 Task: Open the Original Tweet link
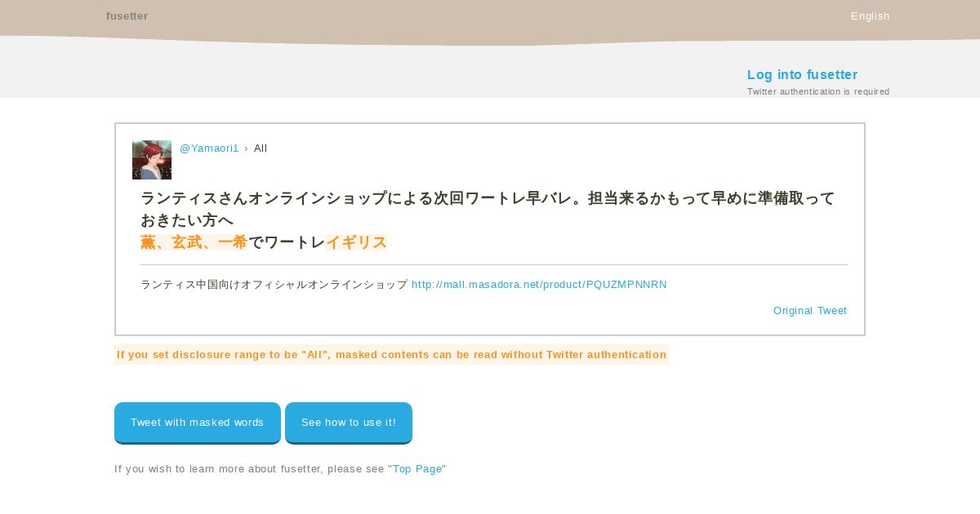pos(810,311)
